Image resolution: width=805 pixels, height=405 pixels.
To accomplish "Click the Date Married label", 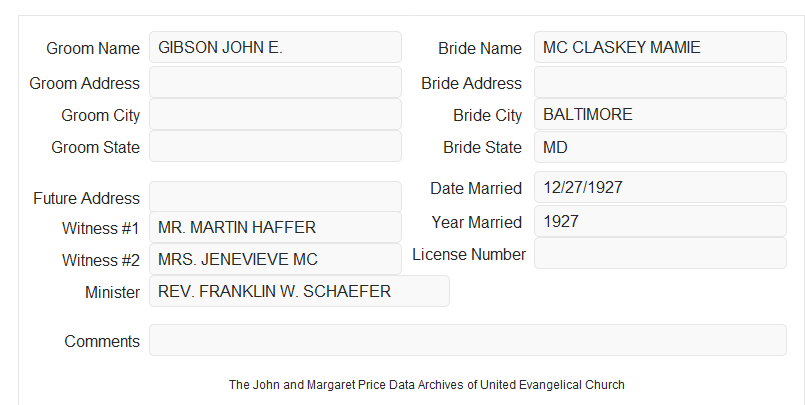I will pos(476,188).
